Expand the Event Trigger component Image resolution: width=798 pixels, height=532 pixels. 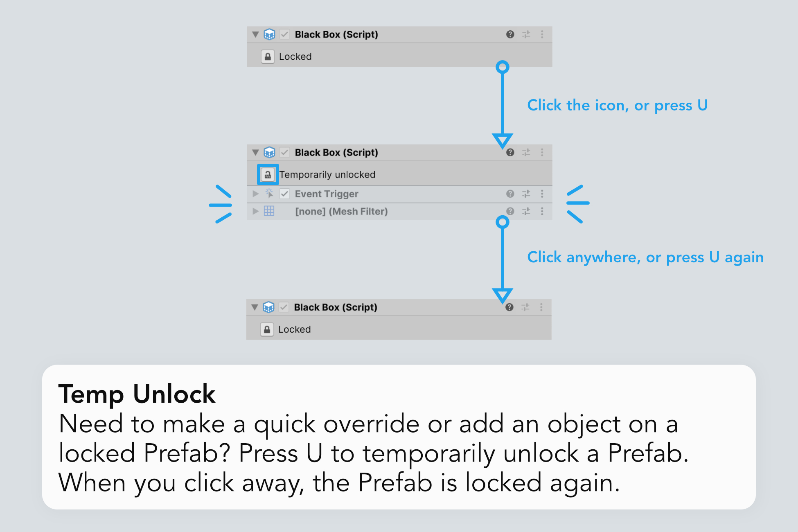pos(255,194)
